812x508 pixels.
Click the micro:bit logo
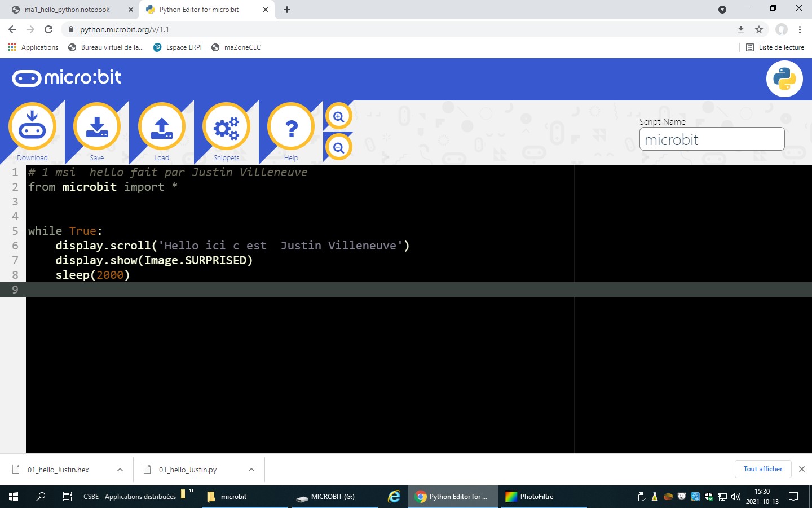[x=67, y=77]
